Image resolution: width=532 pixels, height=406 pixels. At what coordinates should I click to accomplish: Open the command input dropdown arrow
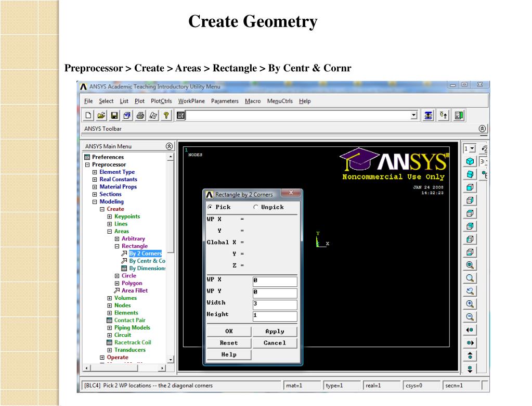coord(413,116)
